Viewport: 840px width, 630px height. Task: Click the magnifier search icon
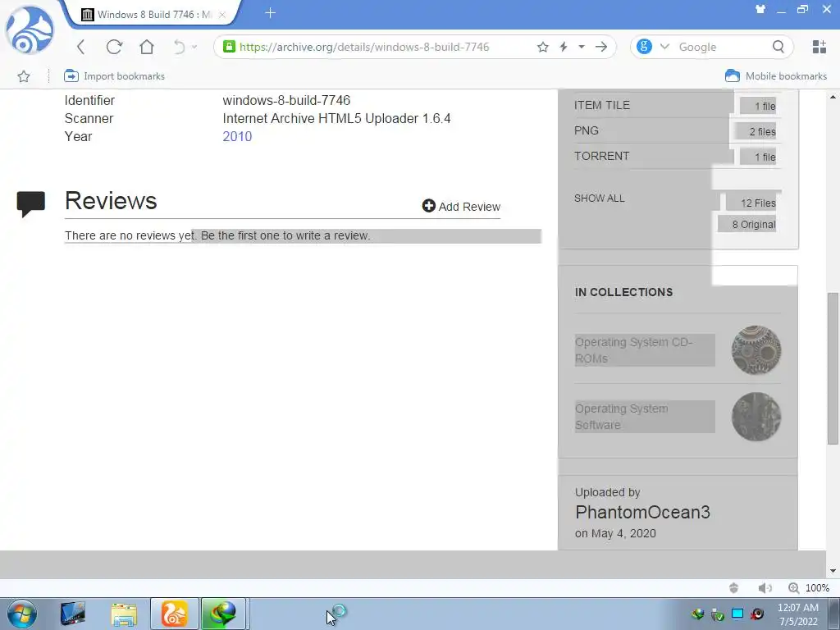click(778, 47)
